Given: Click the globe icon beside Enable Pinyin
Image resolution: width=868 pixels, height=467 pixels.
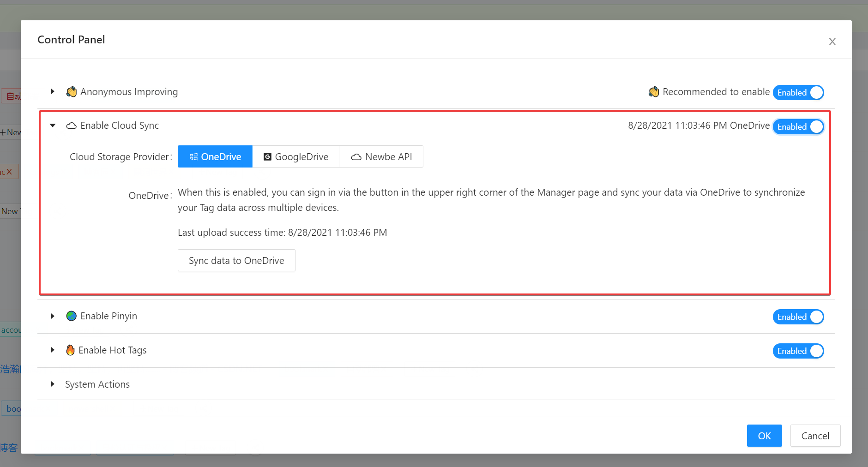Looking at the screenshot, I should [x=71, y=316].
